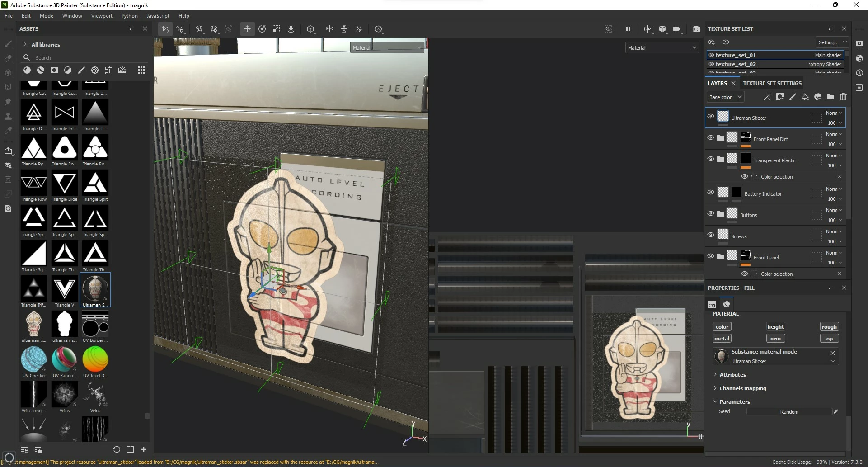Image resolution: width=868 pixels, height=467 pixels.
Task: Hide the Battery Indicator layer
Action: (711, 193)
